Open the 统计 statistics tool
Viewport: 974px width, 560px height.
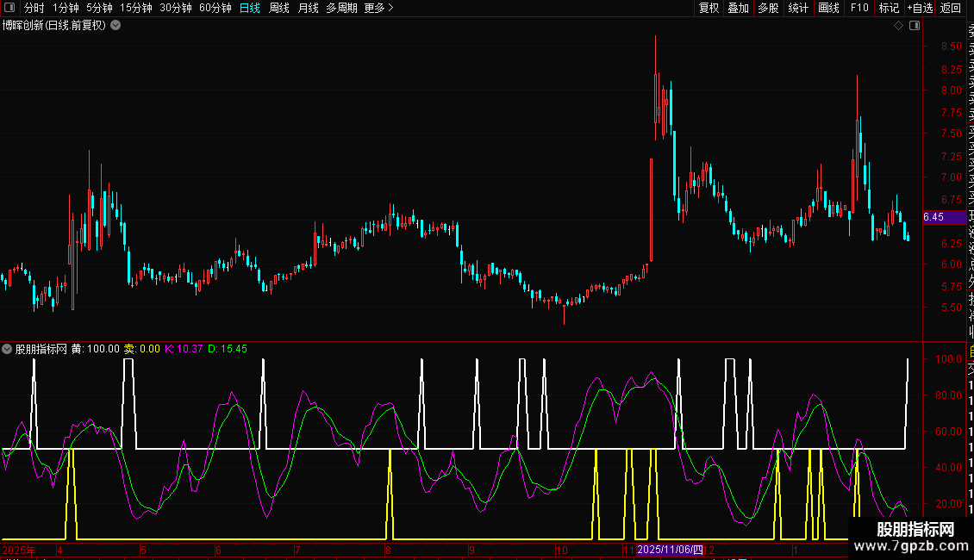pyautogui.click(x=798, y=8)
